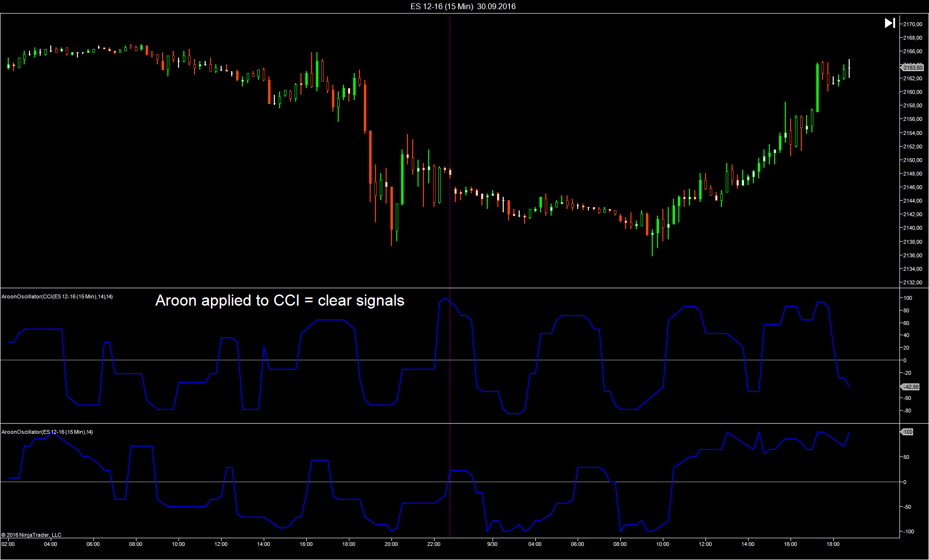
Task: Click the scroll-to-latest-bar arrow icon
Action: (889, 23)
